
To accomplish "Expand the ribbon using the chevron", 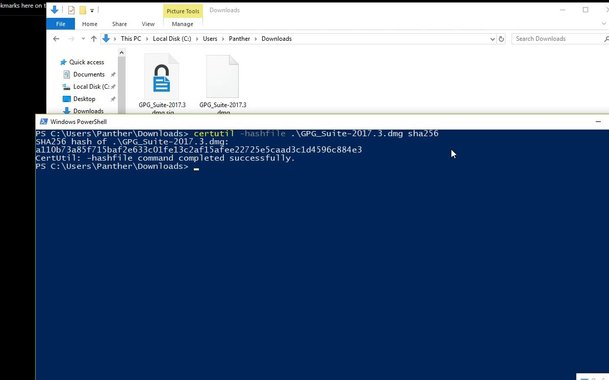I will click(604, 24).
